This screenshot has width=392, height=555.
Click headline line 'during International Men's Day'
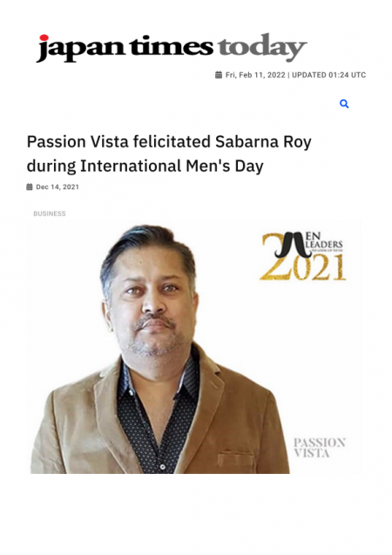pos(145,166)
